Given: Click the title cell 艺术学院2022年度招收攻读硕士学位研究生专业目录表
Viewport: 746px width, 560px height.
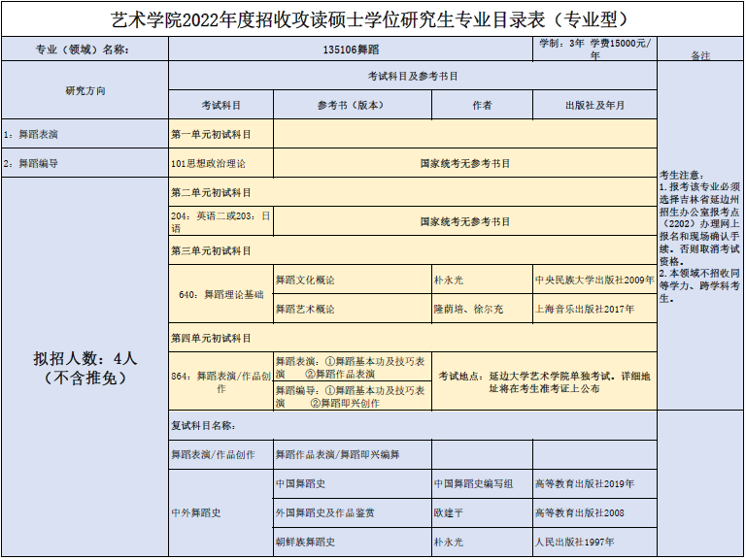Looking at the screenshot, I should pyautogui.click(x=372, y=19).
